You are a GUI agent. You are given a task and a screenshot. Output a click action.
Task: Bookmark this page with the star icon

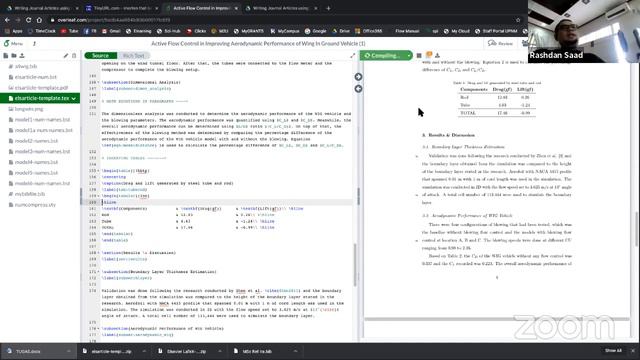pyautogui.click(x=518, y=20)
